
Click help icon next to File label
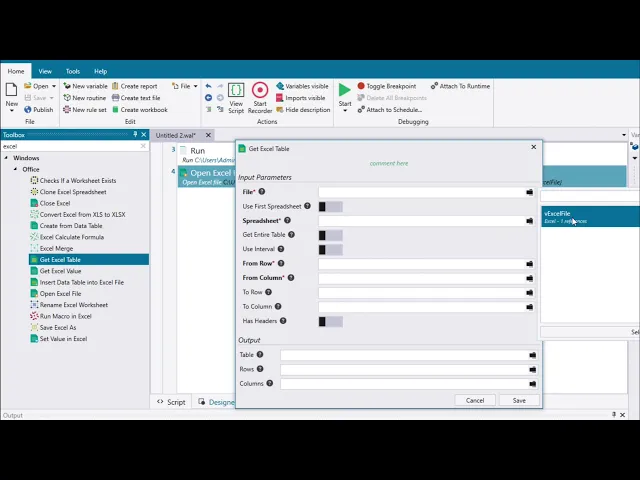coord(262,191)
